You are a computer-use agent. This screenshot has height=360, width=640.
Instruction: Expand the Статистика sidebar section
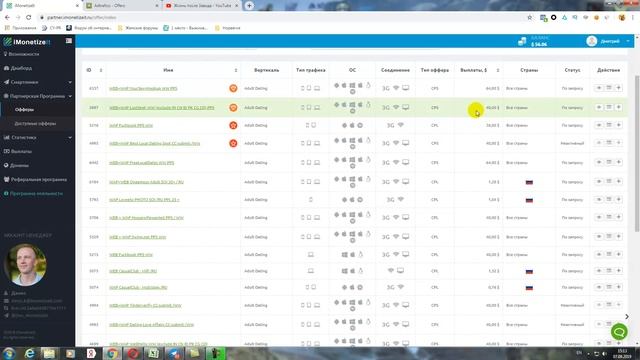click(38, 138)
